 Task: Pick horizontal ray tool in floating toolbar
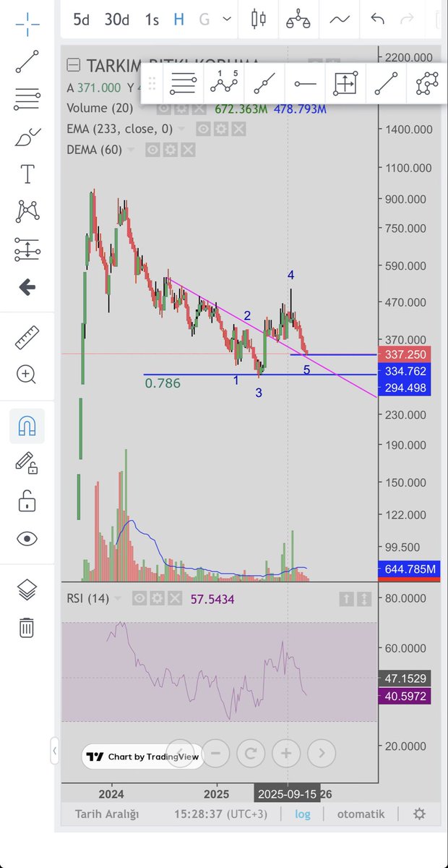[305, 84]
